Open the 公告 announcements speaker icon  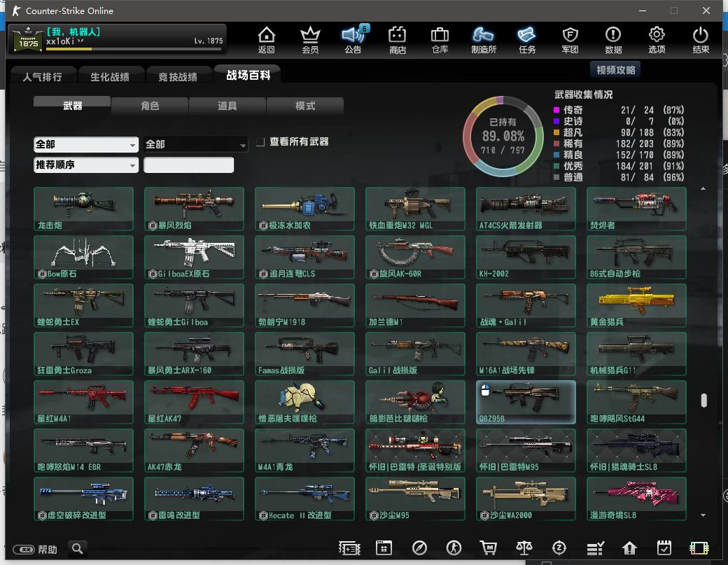coord(353,40)
